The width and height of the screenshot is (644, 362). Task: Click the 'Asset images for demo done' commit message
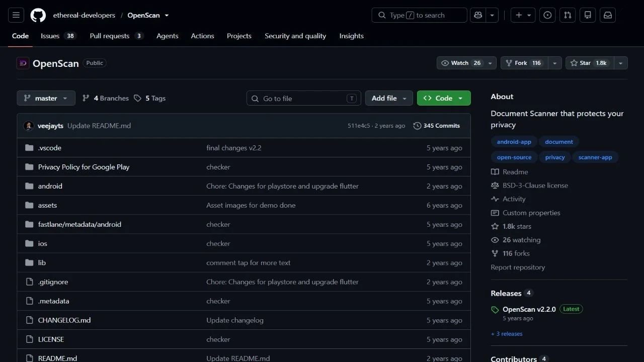251,205
